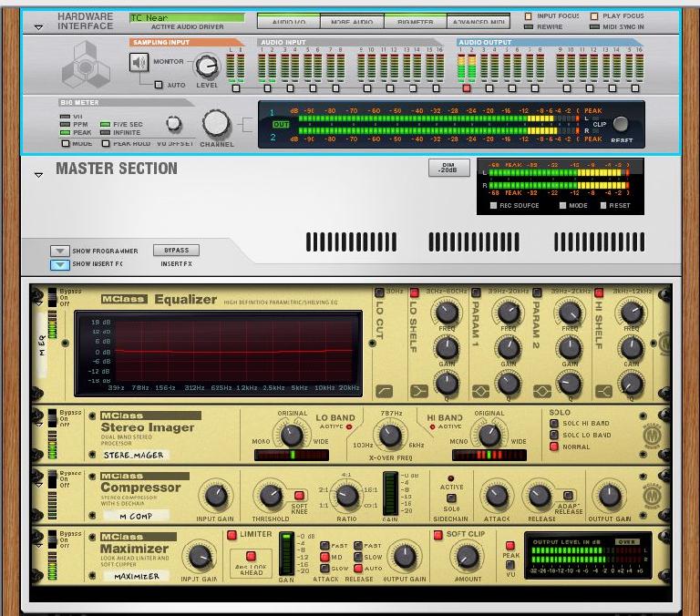Select the VU meter mode indicator
This screenshot has width=700, height=616.
click(x=66, y=117)
